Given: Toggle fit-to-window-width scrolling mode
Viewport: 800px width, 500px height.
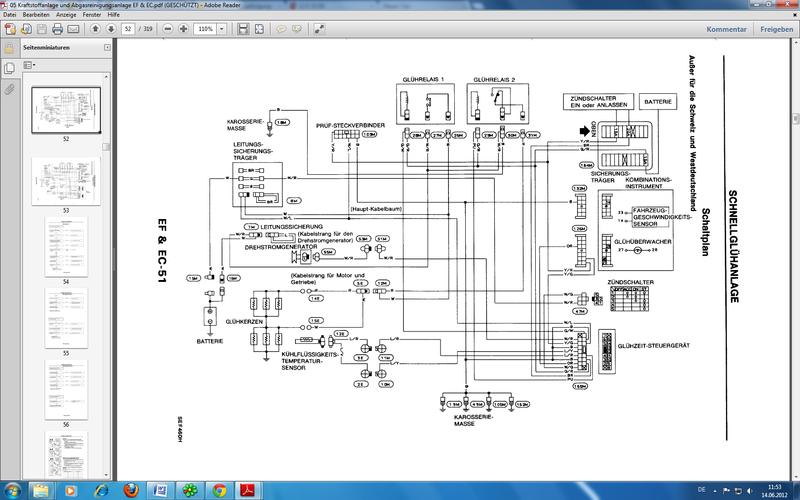Looking at the screenshot, I should click(x=243, y=30).
